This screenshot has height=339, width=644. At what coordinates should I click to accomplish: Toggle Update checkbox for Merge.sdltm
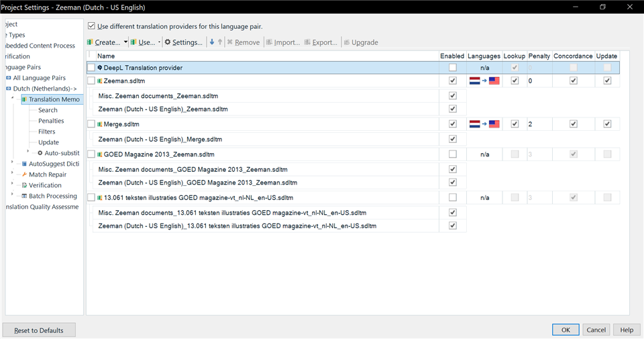point(607,124)
